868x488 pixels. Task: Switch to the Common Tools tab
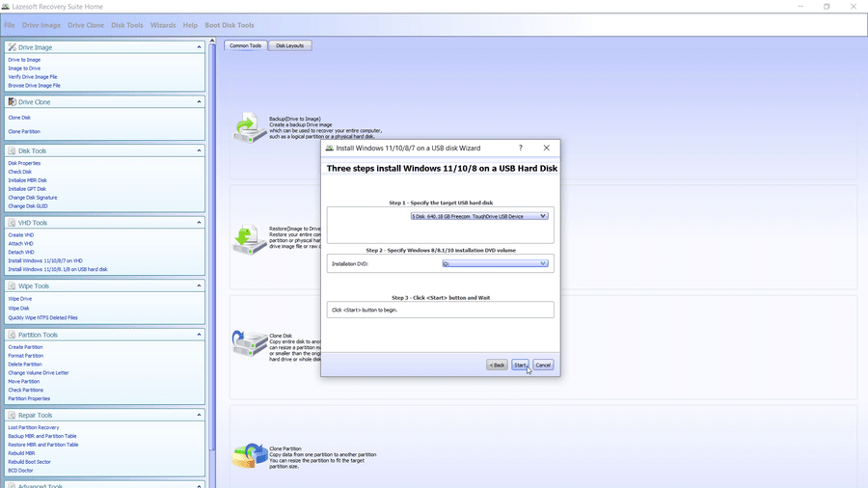click(x=245, y=45)
